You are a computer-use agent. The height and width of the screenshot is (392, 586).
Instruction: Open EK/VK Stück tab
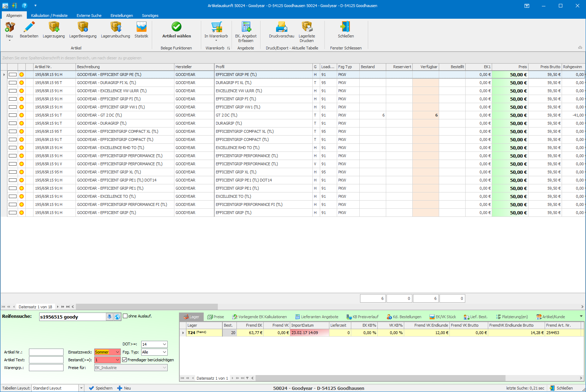443,317
